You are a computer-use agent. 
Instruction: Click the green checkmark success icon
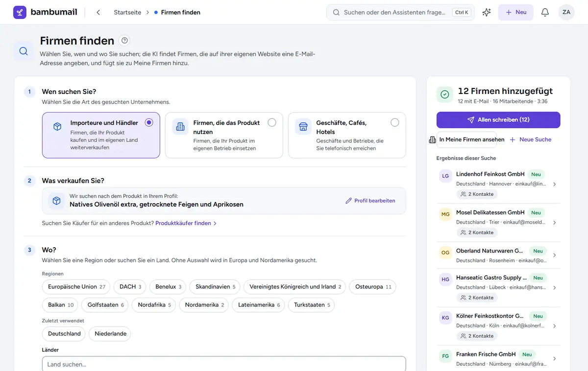pyautogui.click(x=445, y=94)
